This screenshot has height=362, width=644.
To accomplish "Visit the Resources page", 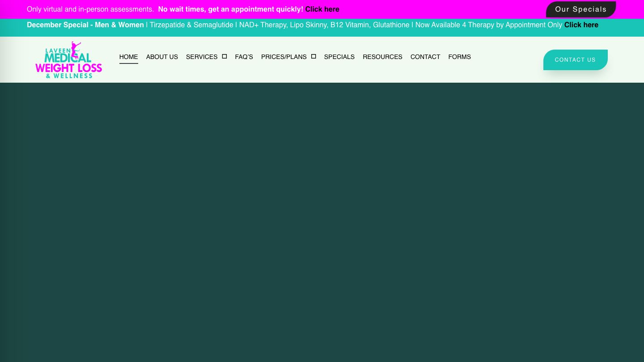I will [x=382, y=57].
